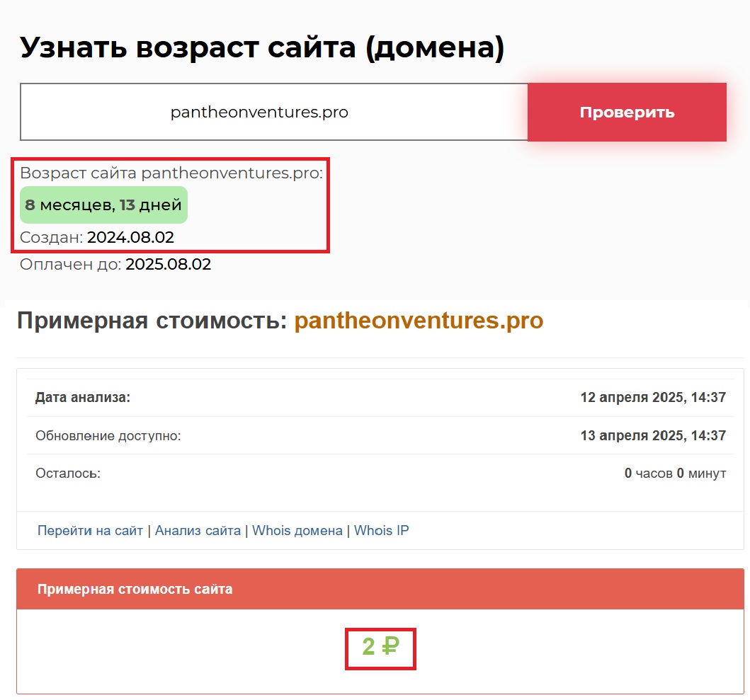
Task: Click the 0 часов 0 минут value
Action: pos(675,473)
